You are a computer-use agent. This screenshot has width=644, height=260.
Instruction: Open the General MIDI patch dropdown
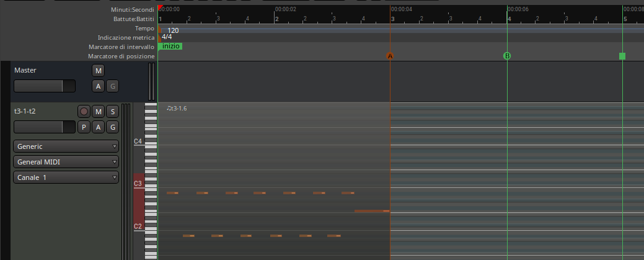coord(66,162)
